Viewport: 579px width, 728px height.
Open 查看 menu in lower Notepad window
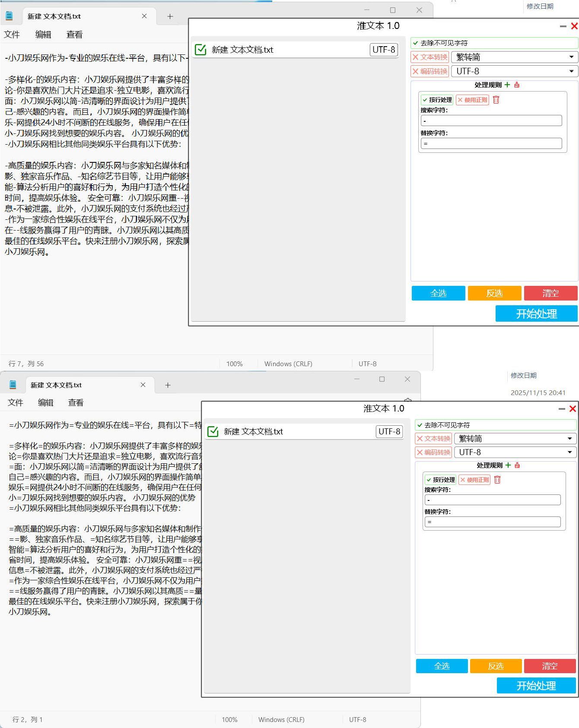76,402
